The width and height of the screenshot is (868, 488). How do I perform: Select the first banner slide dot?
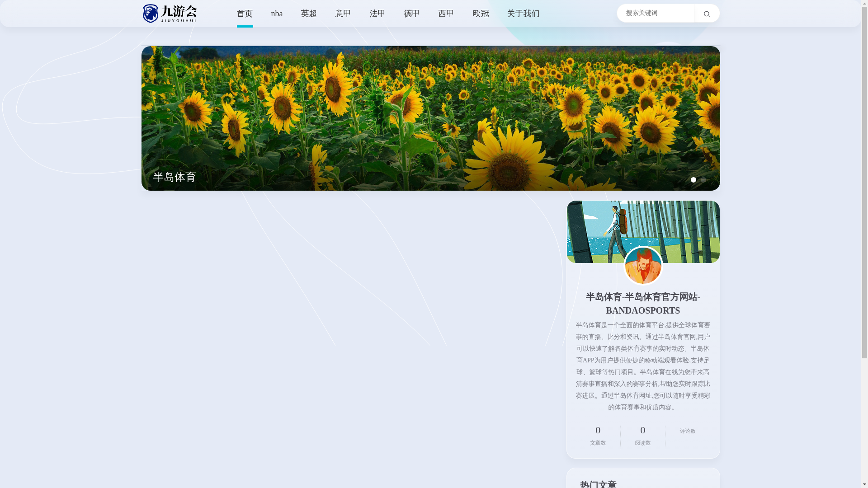[x=693, y=180]
